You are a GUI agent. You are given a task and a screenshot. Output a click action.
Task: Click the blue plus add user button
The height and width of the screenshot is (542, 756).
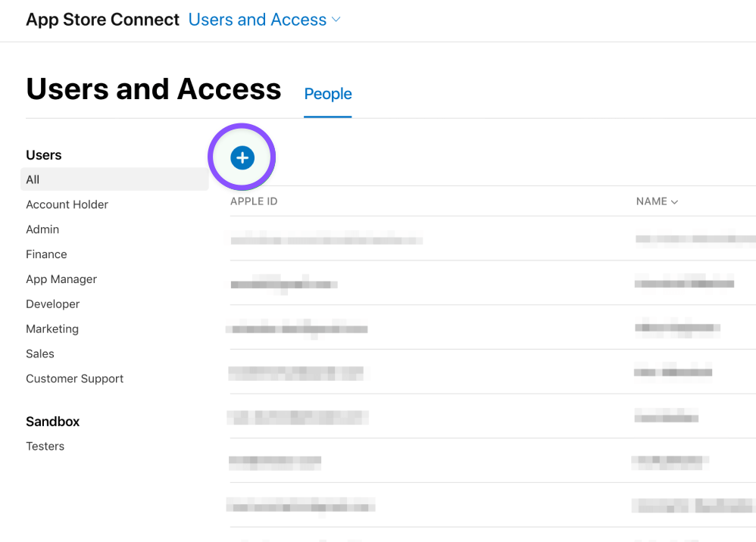(x=242, y=157)
